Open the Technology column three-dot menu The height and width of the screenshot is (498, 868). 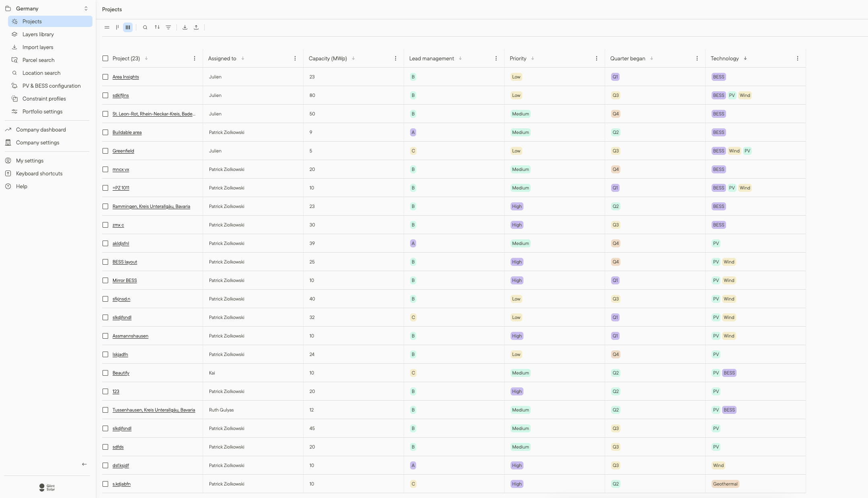pos(798,58)
